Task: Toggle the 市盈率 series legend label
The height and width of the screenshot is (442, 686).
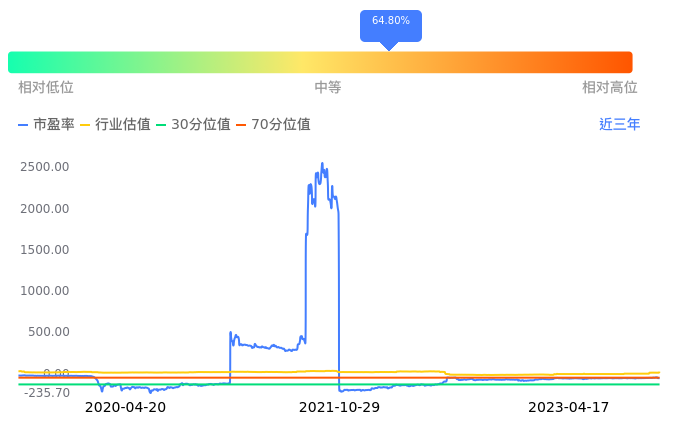Action: (54, 125)
